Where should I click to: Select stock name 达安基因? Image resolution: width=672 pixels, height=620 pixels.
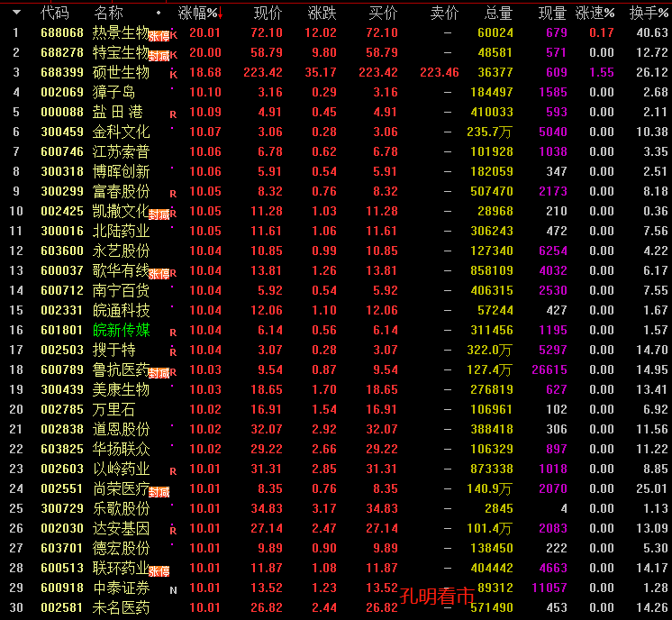coord(121,528)
